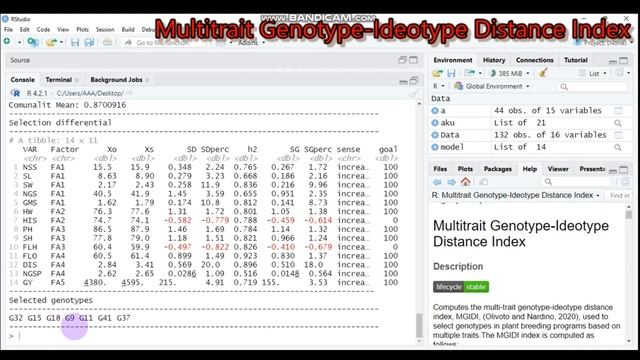640x360 pixels.
Task: Open the Global Environment dropdown
Action: (492, 86)
